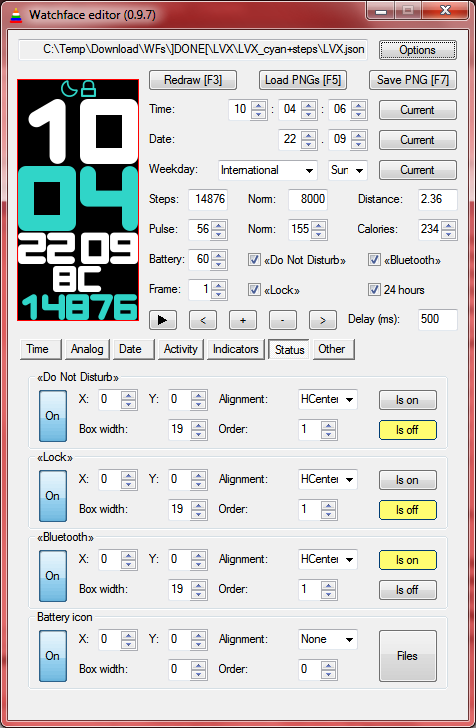Click Redraw [F3] button
Image resolution: width=476 pixels, height=728 pixels.
(193, 80)
